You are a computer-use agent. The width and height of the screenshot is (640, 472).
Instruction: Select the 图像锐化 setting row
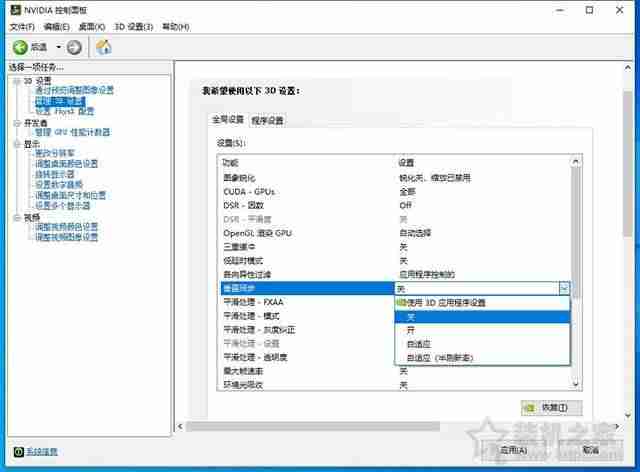coord(395,178)
